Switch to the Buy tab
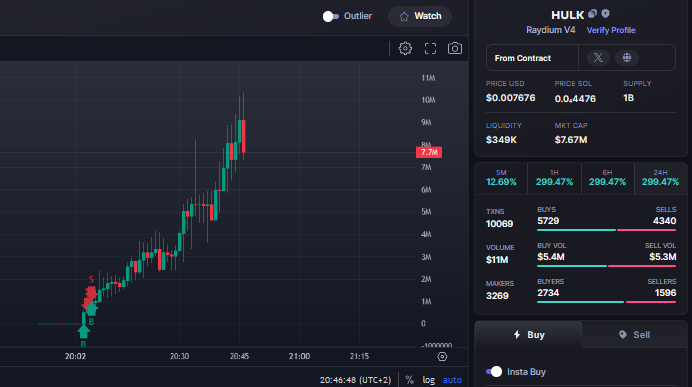 tap(528, 334)
